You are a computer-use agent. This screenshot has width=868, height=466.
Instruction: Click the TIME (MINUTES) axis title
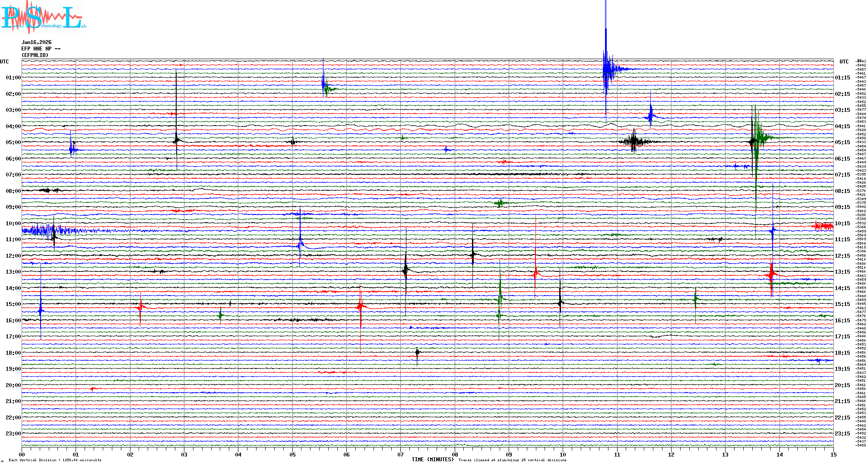pyautogui.click(x=432, y=460)
